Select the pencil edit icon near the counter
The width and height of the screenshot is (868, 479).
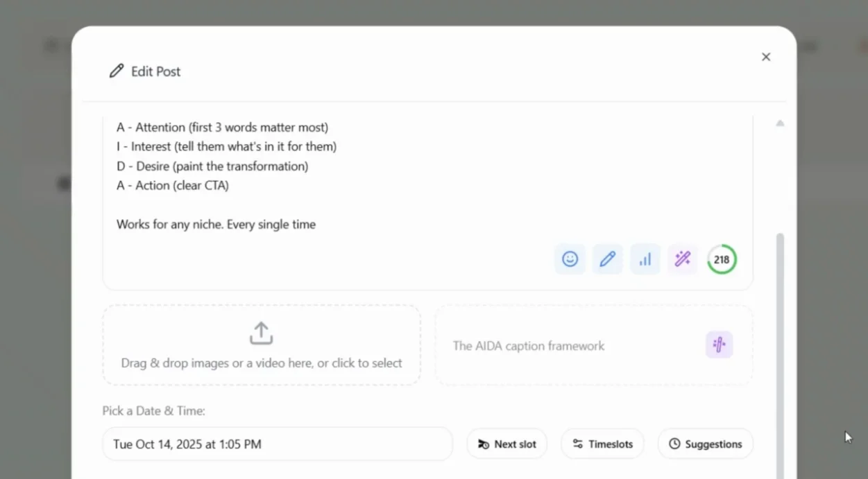pyautogui.click(x=607, y=259)
